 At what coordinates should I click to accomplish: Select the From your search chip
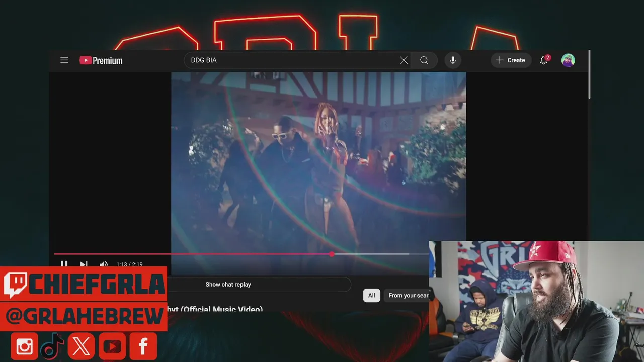407,296
